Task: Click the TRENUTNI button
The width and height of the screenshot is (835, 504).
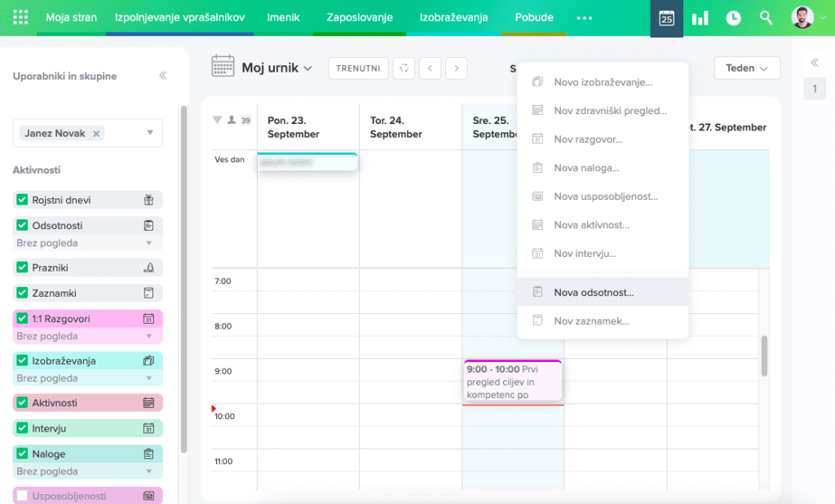Action: (x=358, y=69)
